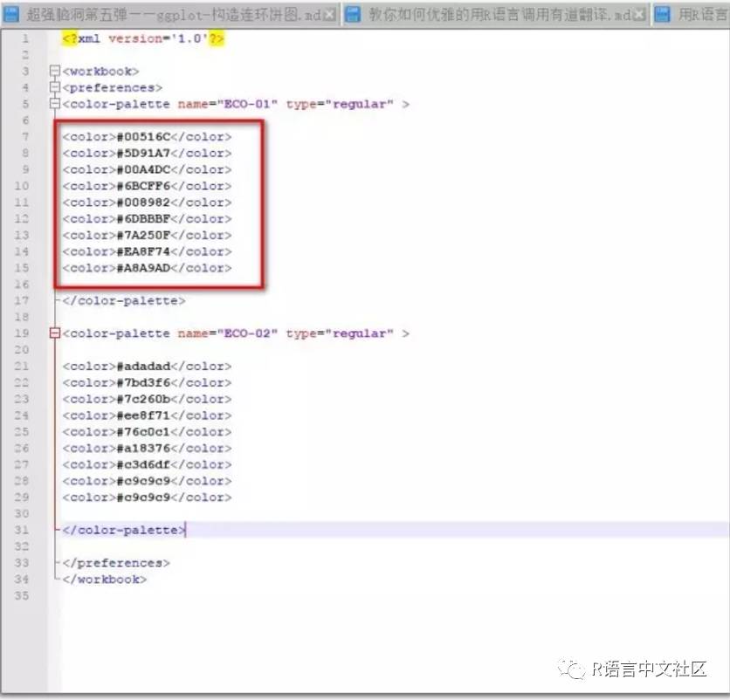Viewport: 730px width, 700px height.
Task: Collapse the preferences fold marker
Action: coord(55,87)
